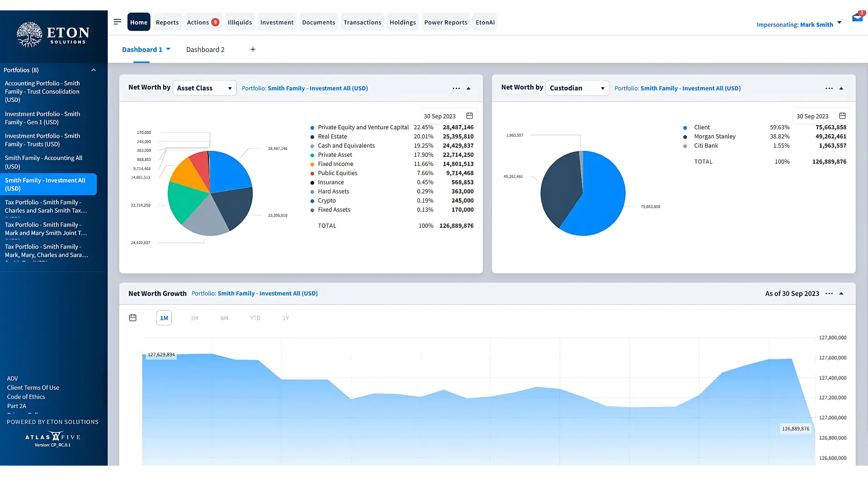Collapse the Asset Class widget

pyautogui.click(x=468, y=89)
